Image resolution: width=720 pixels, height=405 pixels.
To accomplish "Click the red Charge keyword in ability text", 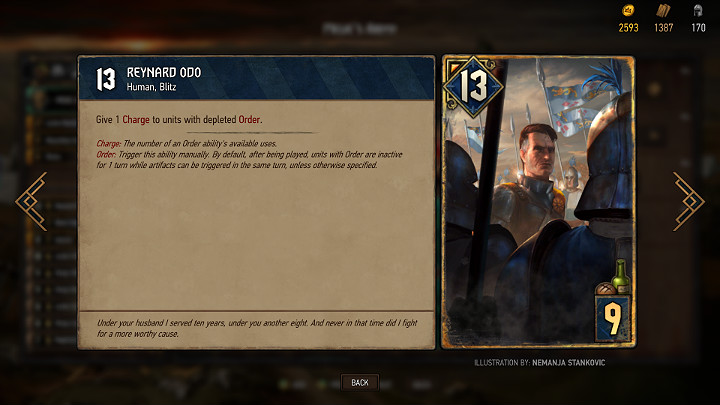I will (x=135, y=119).
